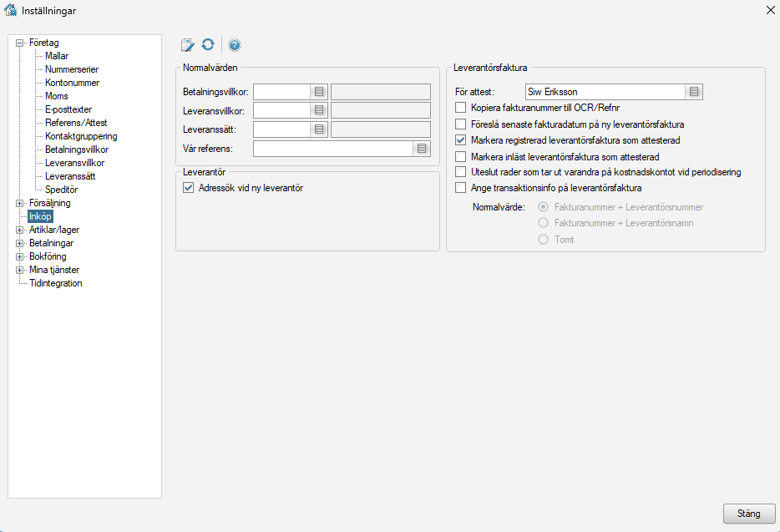This screenshot has width=780, height=532.
Task: Open För attest lookup list icon
Action: 694,92
